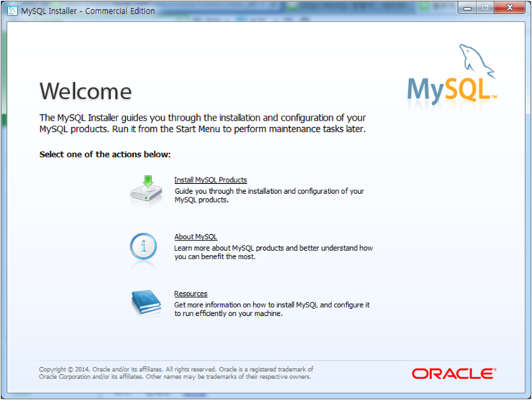This screenshot has height=400, width=532.
Task: Click the Welcome heading text
Action: coord(86,91)
